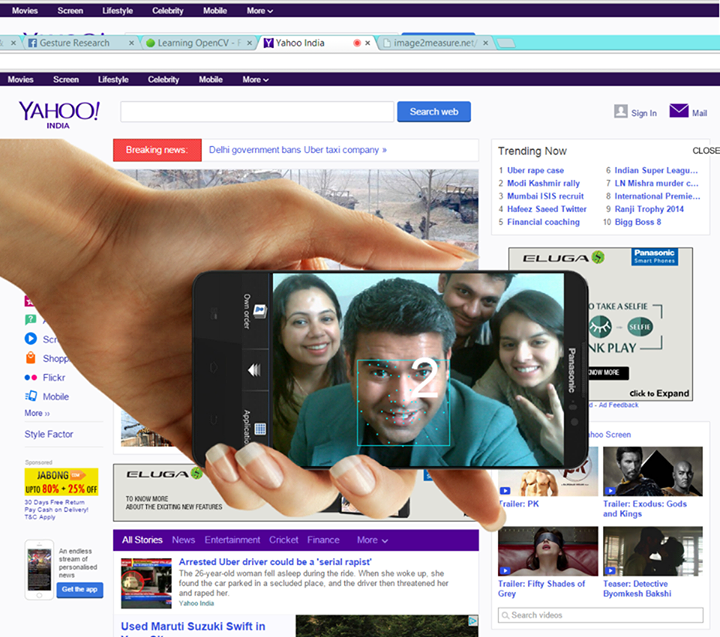Image resolution: width=720 pixels, height=637 pixels.
Task: Click the purple Mail envelope icon
Action: click(679, 111)
